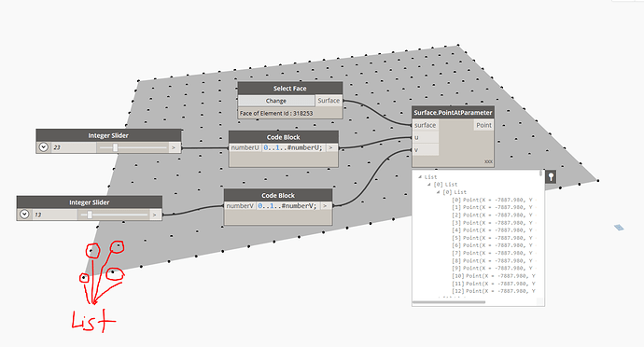
Task: Select [7] Point item in preview list
Action: 494,253
